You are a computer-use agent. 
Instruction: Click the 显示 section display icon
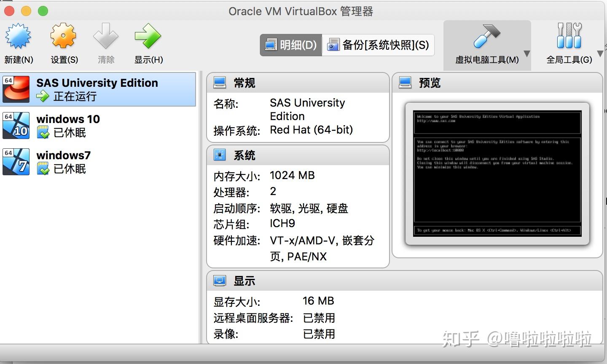pos(220,280)
